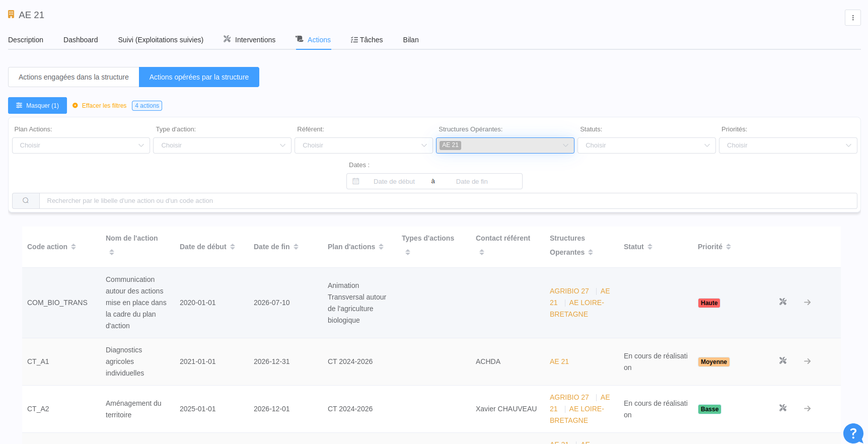Click Effacer les filtres link

coord(104,106)
